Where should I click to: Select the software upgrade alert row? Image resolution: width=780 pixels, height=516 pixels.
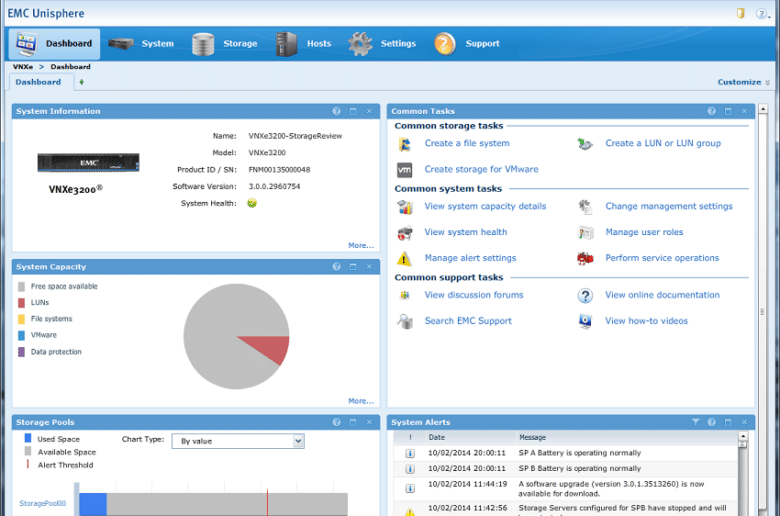pos(566,489)
